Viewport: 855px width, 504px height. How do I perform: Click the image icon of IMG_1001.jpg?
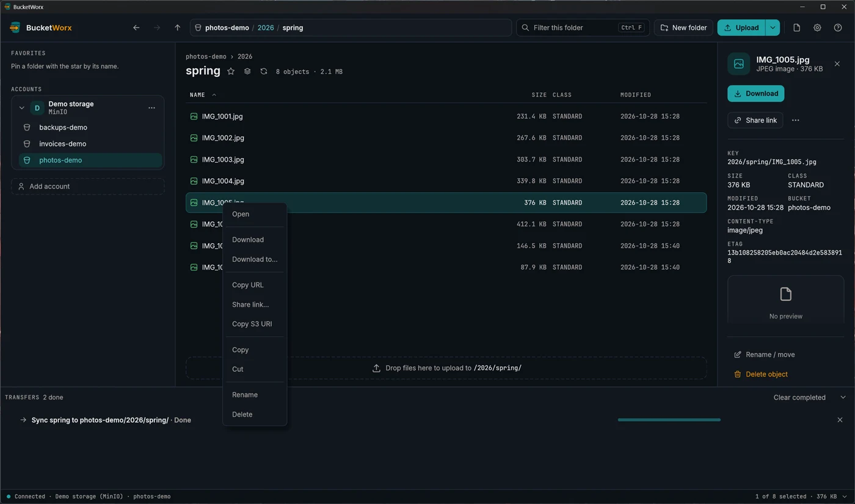pos(194,116)
